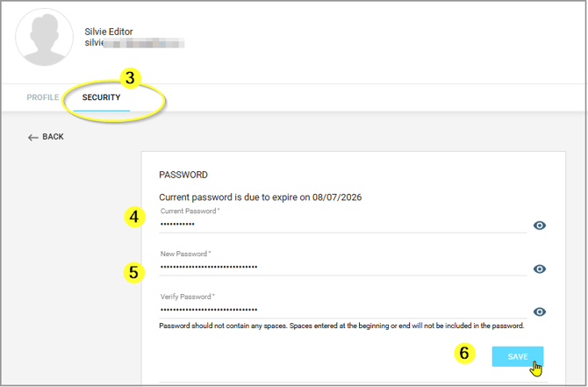Viewport: 588px width, 387px height.
Task: Click the left arrow icon beside BACK
Action: [33, 138]
